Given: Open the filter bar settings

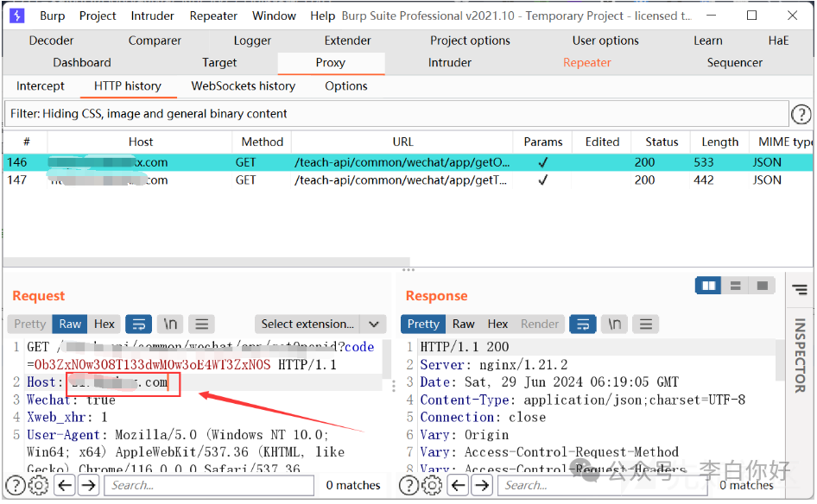Looking at the screenshot, I should coord(397,114).
